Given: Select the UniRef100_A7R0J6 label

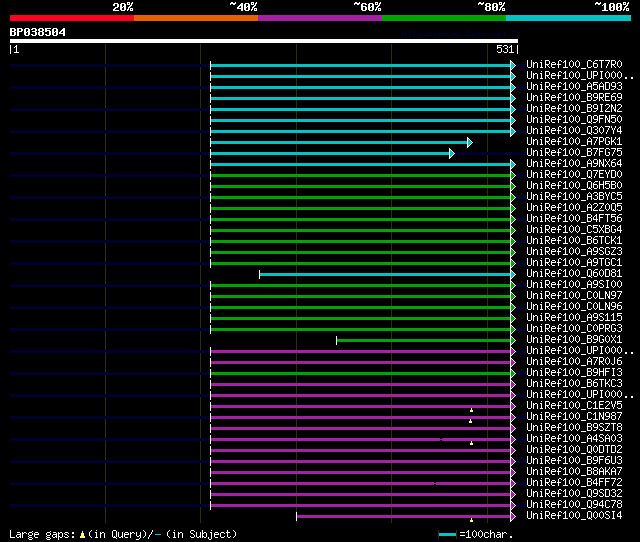Looking at the screenshot, I should coord(574,362).
